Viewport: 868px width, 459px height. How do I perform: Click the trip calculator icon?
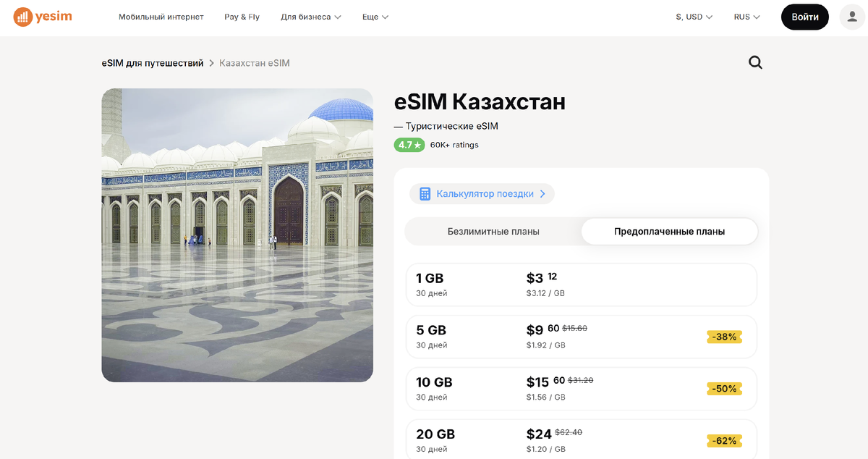point(425,194)
